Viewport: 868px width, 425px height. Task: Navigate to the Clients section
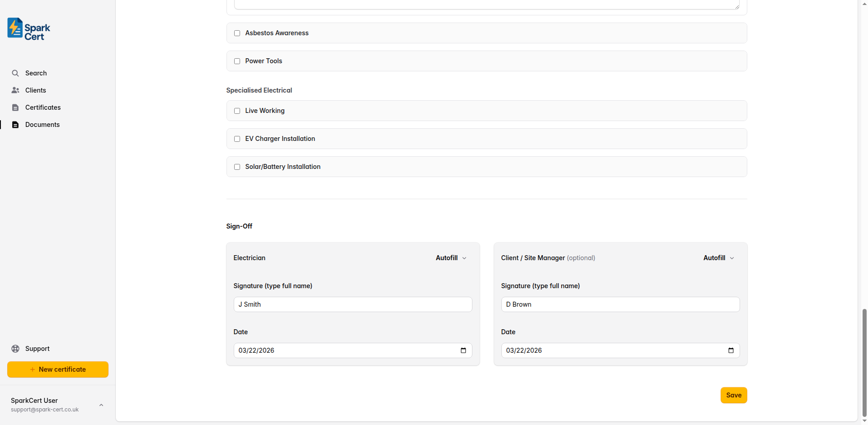pyautogui.click(x=35, y=90)
